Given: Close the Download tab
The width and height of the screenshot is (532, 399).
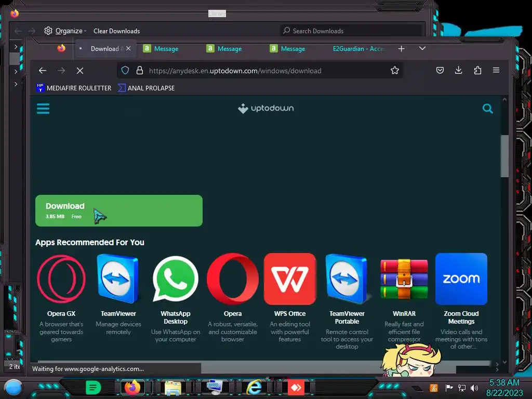Looking at the screenshot, I should [x=128, y=48].
